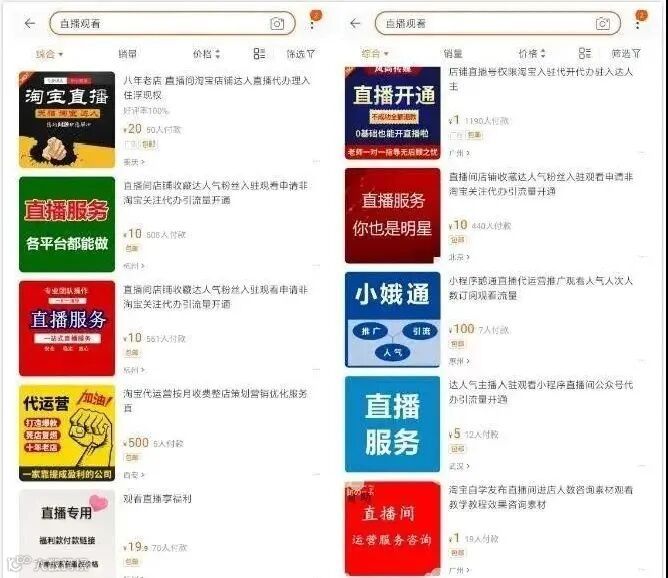Expand the 综合 sort dropdown on left
The image size is (668, 578).
[x=49, y=54]
